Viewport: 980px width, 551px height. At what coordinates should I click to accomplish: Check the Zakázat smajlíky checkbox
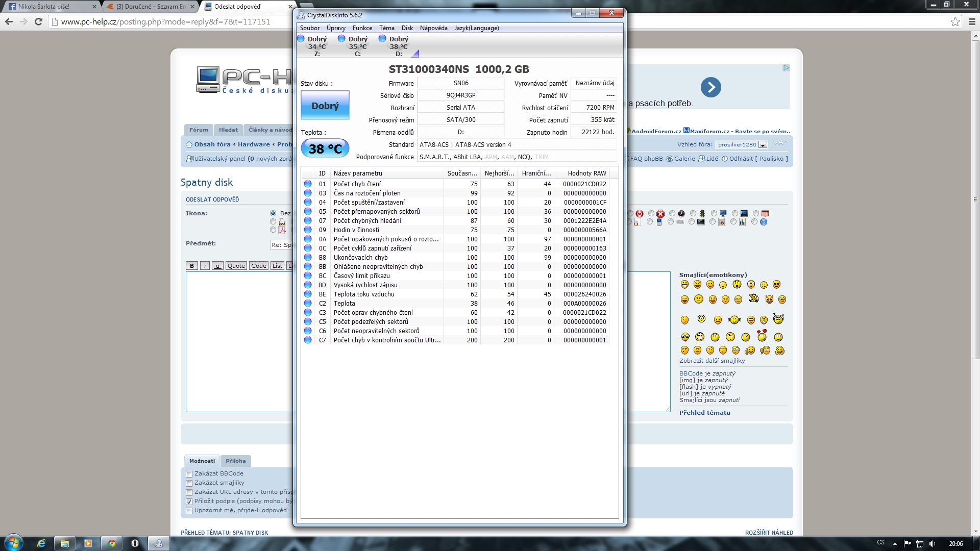189,483
